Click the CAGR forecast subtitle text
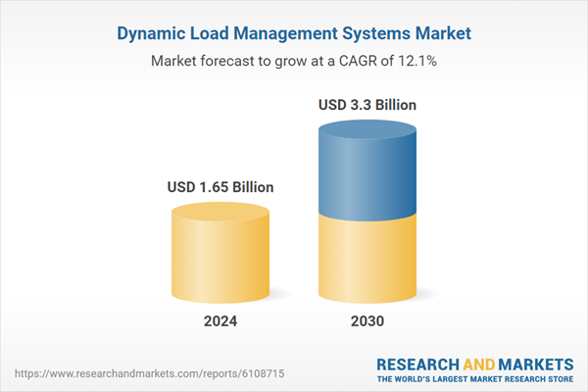588x392 pixels. [x=294, y=61]
